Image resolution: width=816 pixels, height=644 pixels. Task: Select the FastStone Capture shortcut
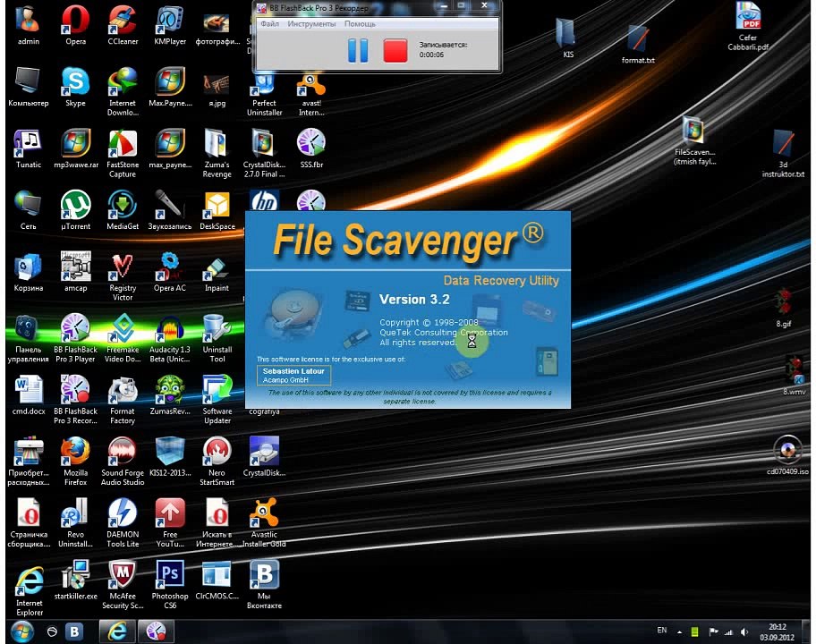tap(123, 153)
